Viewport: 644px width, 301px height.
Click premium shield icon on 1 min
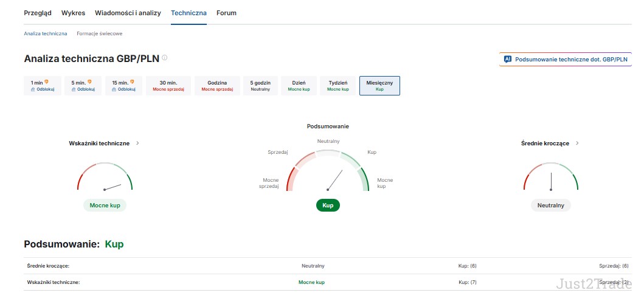tap(46, 82)
